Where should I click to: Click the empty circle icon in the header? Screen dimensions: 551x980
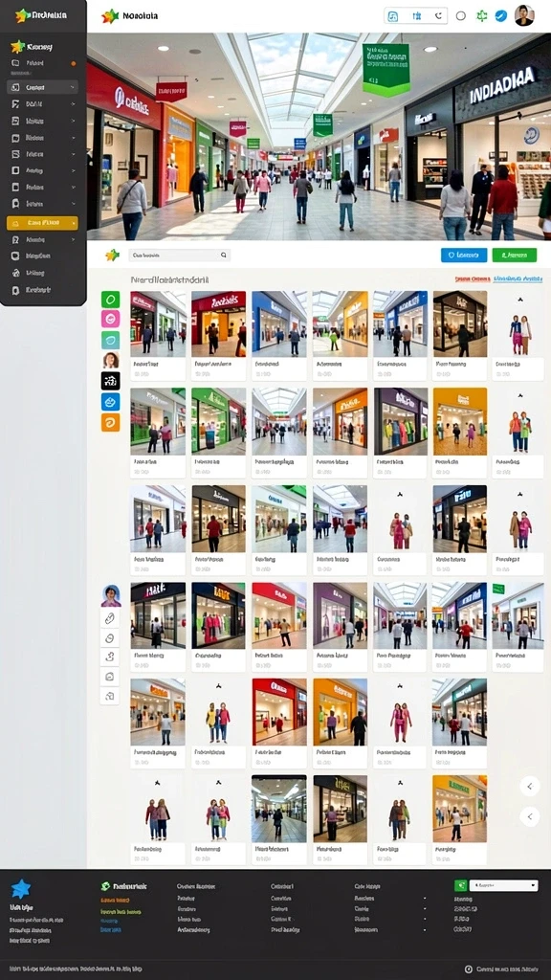coord(461,16)
